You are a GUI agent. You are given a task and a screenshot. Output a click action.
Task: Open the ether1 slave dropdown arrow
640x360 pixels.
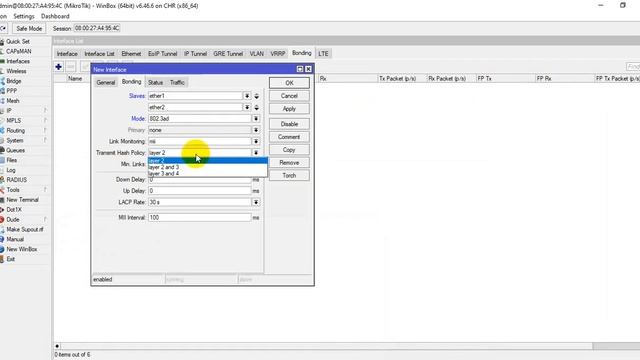[x=247, y=96]
